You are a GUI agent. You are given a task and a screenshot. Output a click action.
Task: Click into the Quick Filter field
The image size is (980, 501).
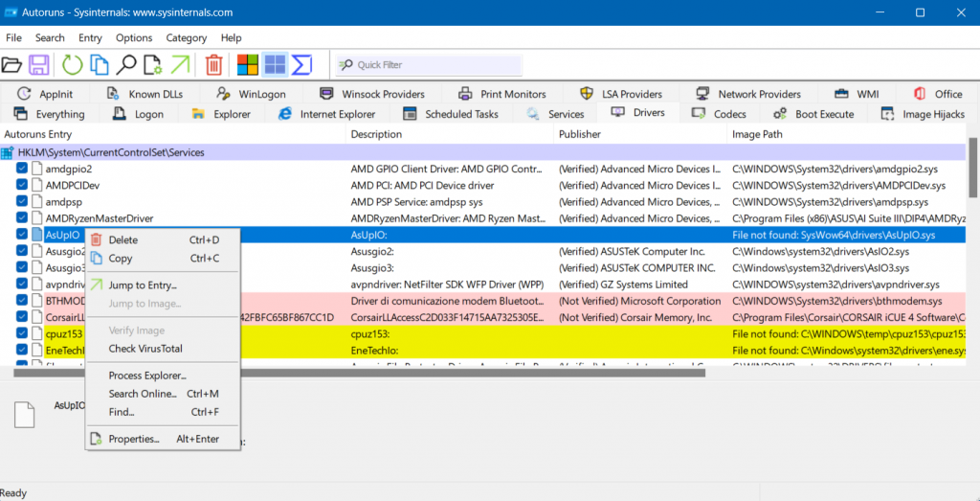(429, 65)
